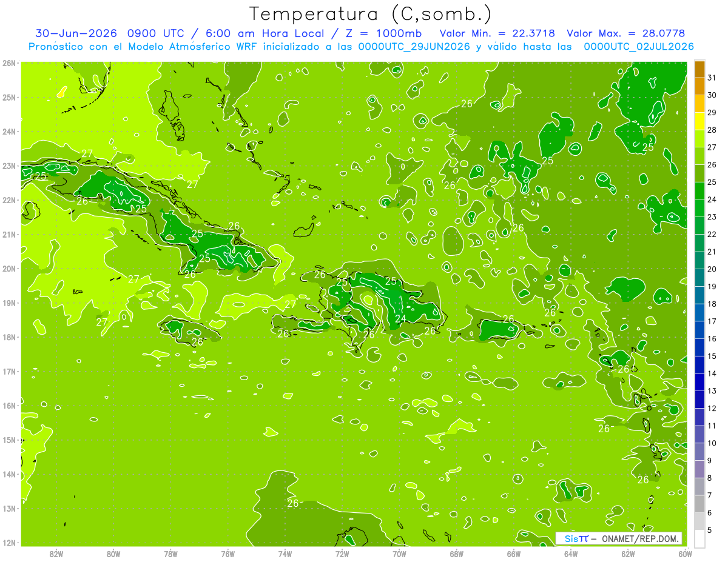Pick the purple swatch between 8 and 9
Image resolution: width=728 pixels, height=562 pixels.
(x=699, y=469)
